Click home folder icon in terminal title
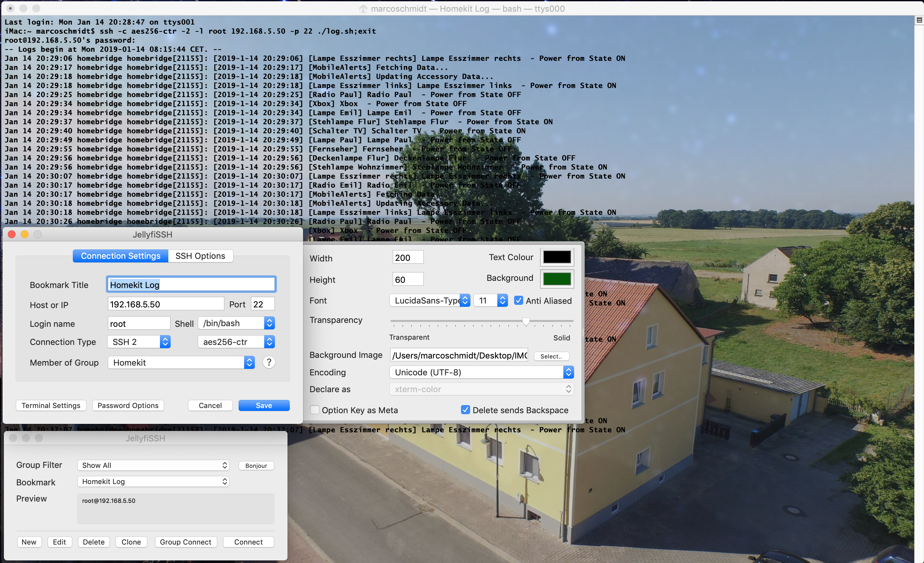Viewport: 924px width, 563px height. tap(363, 9)
